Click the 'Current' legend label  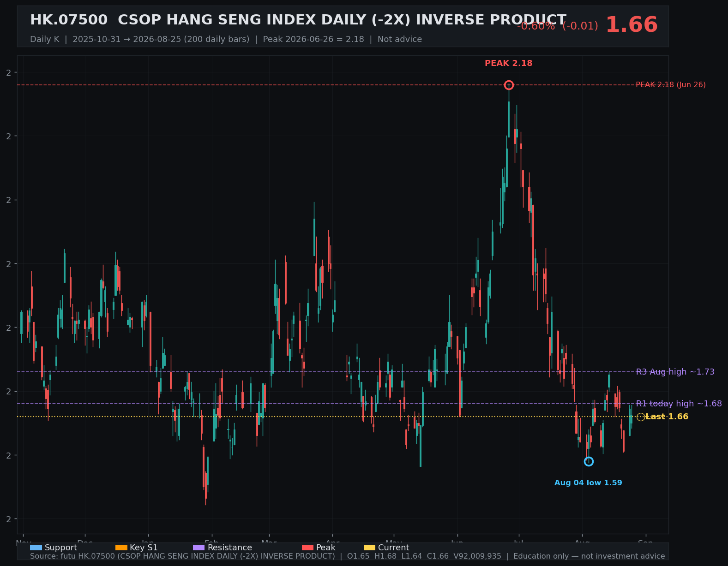click(393, 548)
